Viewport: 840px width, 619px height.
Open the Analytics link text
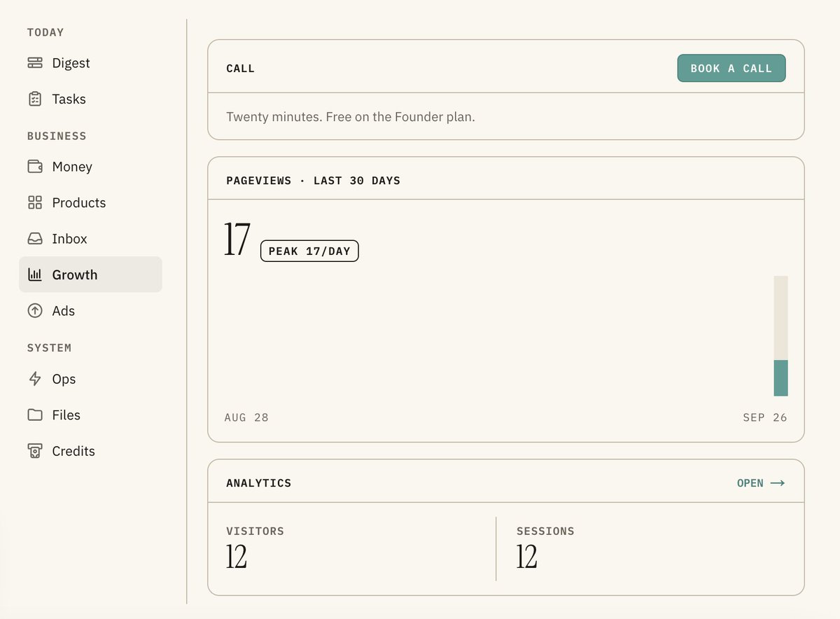(750, 483)
